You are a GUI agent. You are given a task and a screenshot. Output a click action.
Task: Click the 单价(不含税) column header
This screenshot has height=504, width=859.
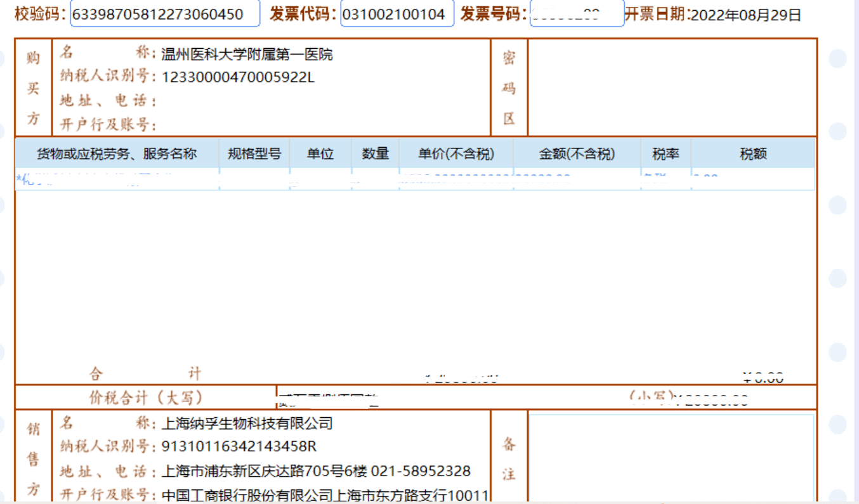tap(456, 153)
